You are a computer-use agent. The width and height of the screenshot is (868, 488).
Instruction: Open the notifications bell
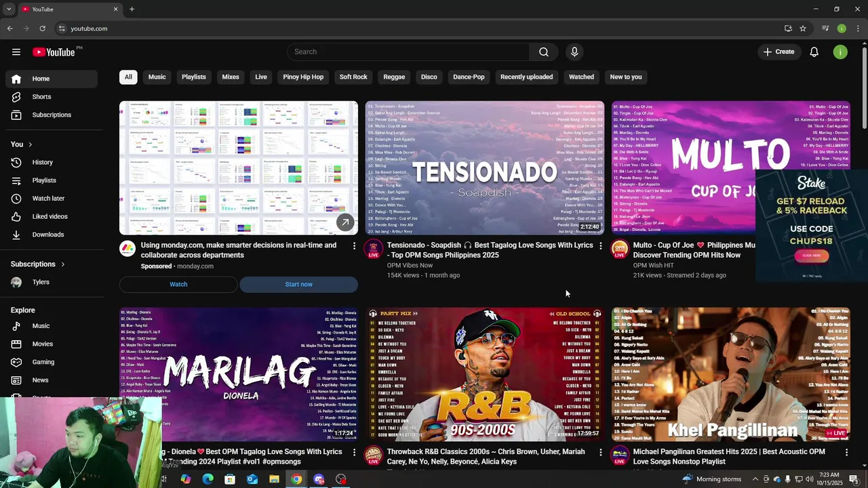pyautogui.click(x=814, y=52)
